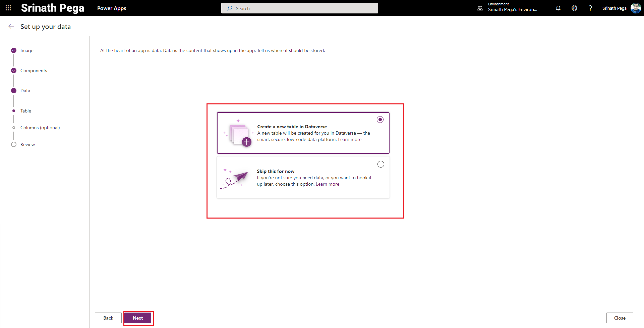Viewport: 644px width, 328px height.
Task: Select the Review step in wizard
Action: (27, 144)
